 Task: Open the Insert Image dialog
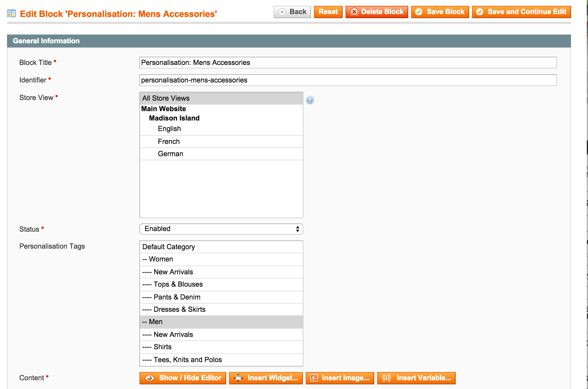(x=340, y=378)
